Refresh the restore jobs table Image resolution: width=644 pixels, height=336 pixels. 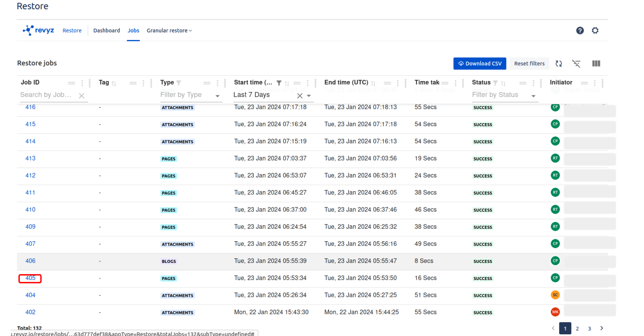point(559,63)
